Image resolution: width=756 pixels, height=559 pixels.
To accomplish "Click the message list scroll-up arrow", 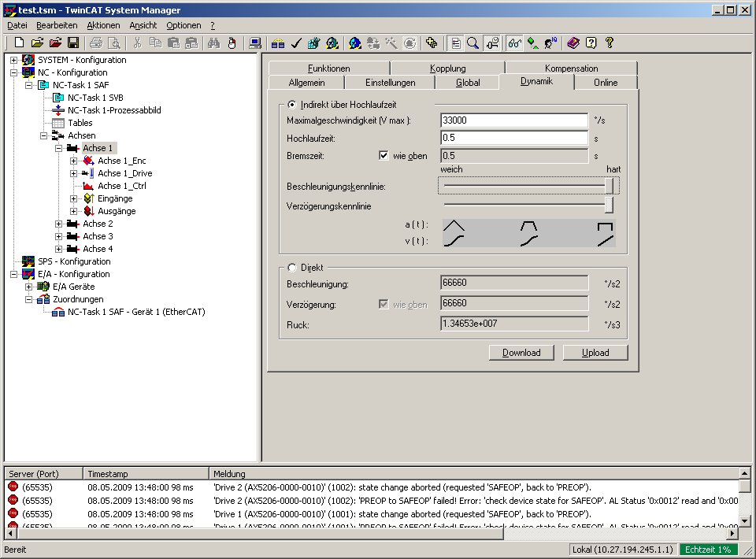I will click(x=745, y=473).
